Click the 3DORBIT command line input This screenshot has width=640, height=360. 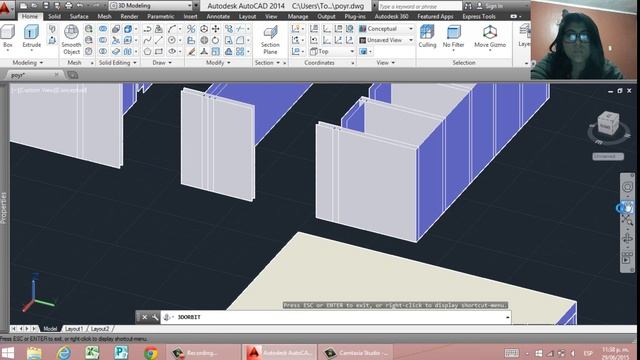click(x=336, y=317)
